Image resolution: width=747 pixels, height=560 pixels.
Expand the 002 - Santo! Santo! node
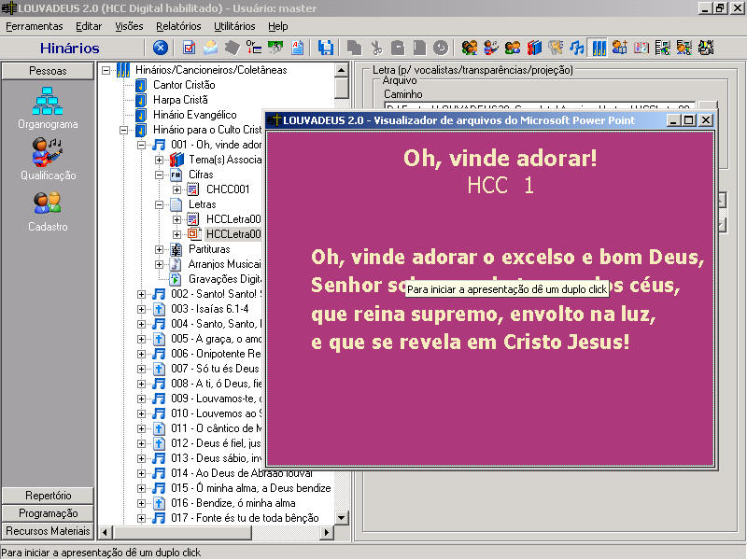[x=142, y=294]
